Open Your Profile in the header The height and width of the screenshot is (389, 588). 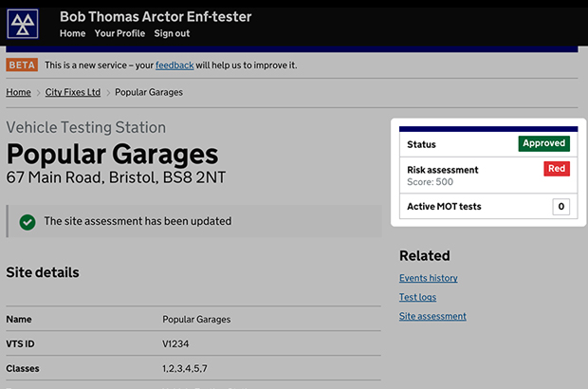coord(119,33)
